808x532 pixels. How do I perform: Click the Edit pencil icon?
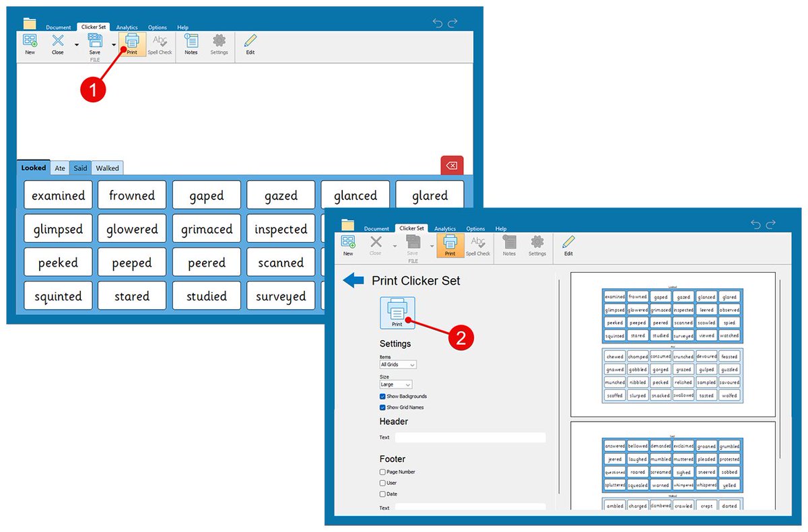[250, 42]
